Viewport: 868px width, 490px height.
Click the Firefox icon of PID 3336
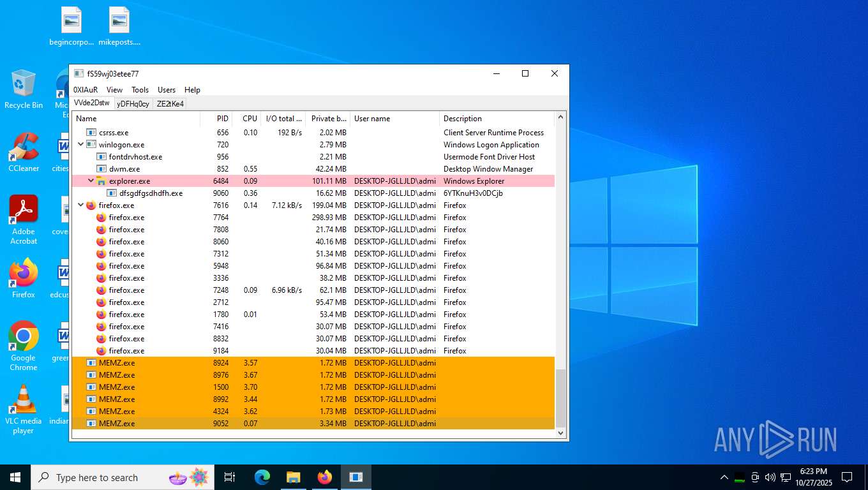(101, 278)
